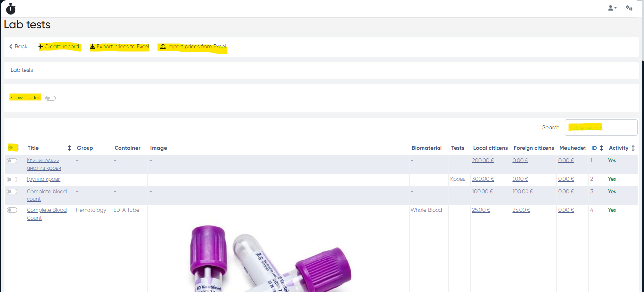Toggle the Show hidden switch
Image resolution: width=644 pixels, height=292 pixels.
[x=50, y=98]
